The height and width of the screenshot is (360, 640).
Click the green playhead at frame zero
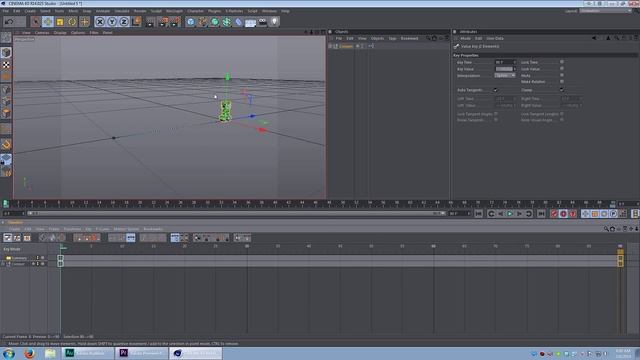point(6,203)
